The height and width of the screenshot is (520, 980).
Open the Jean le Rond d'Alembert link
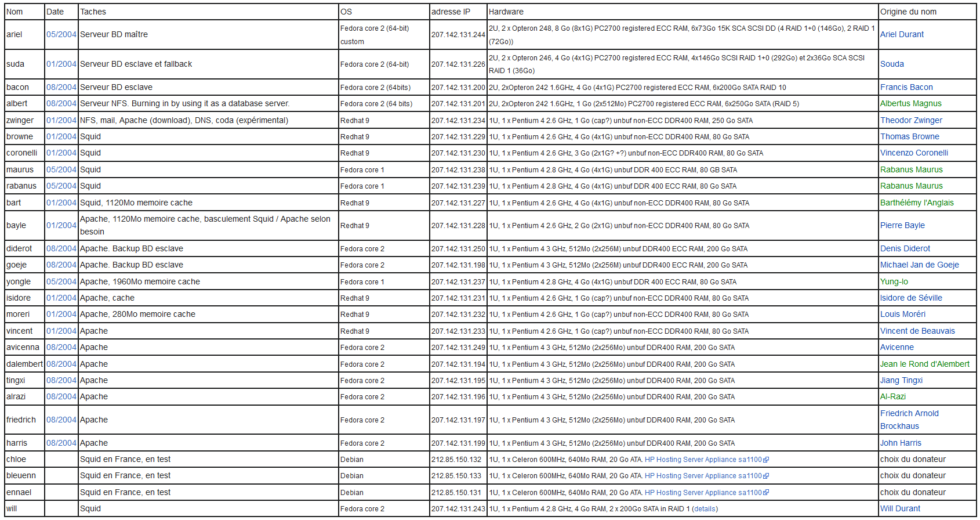(x=924, y=364)
